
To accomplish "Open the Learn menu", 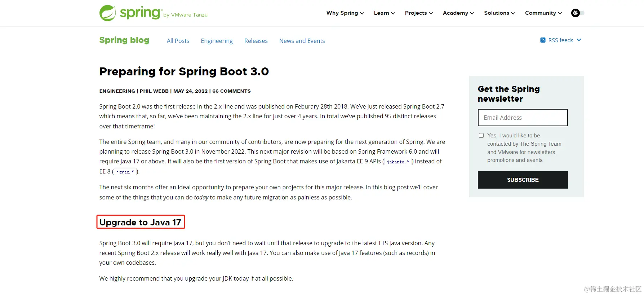I will [384, 13].
